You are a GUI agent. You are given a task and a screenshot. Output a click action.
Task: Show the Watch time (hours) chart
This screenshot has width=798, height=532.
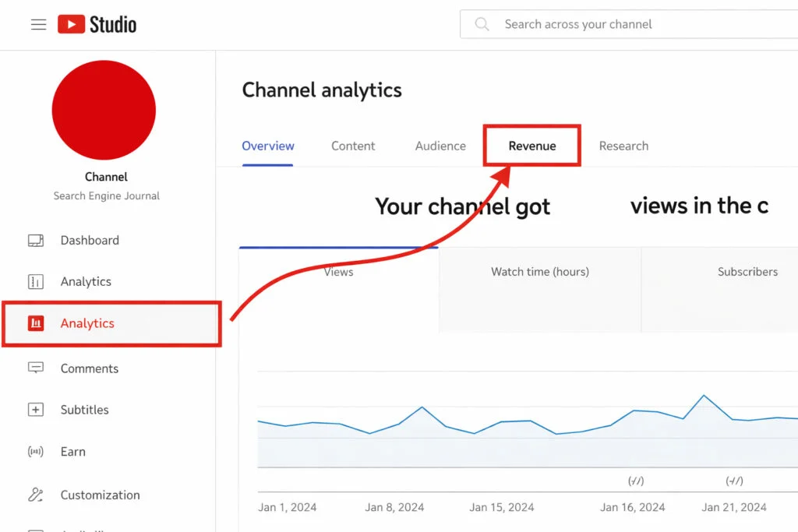[x=540, y=289]
